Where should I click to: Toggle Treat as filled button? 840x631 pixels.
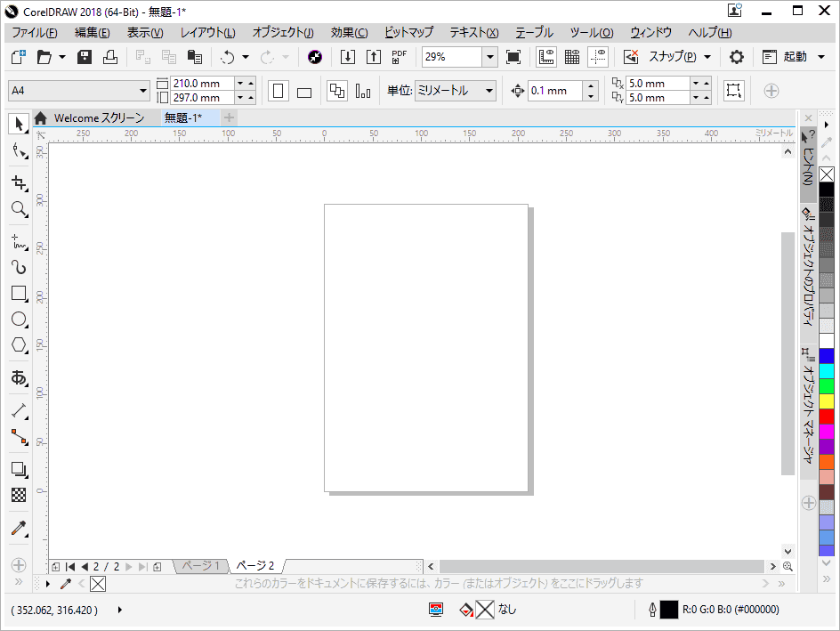coord(733,91)
